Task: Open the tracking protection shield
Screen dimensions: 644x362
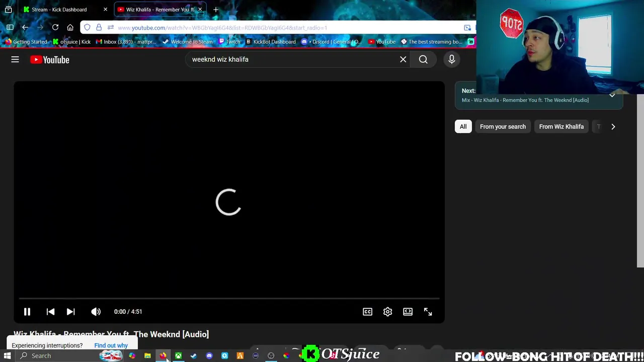Action: click(87, 28)
